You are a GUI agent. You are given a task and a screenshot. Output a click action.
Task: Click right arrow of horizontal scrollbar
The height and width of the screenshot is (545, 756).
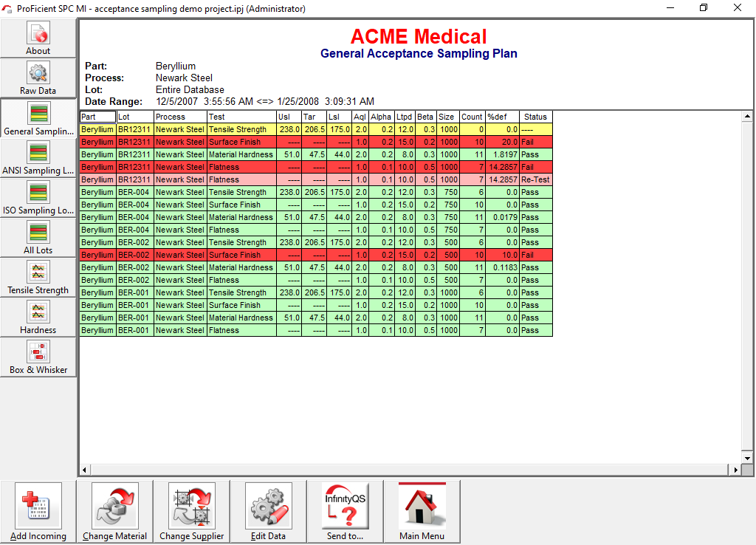click(735, 470)
